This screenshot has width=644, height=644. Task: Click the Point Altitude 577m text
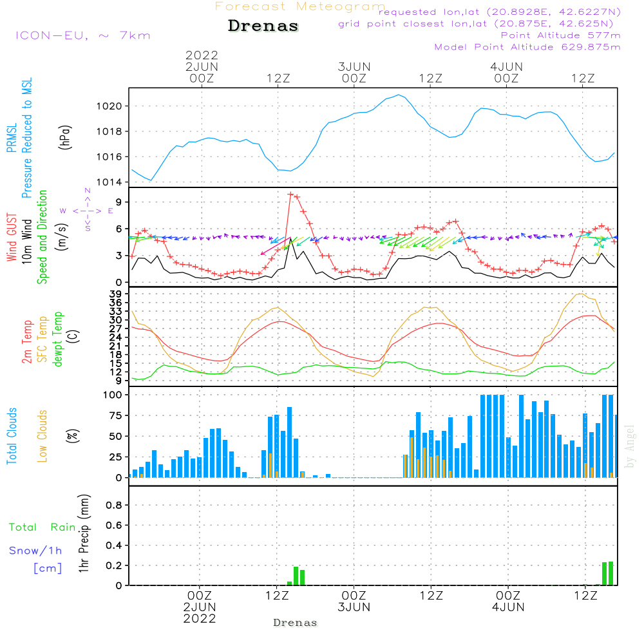coord(560,35)
